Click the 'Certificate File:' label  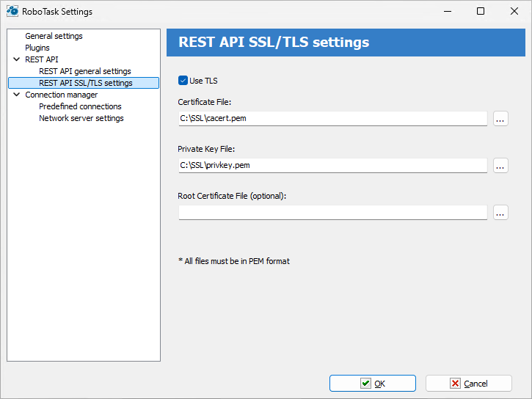(x=204, y=102)
